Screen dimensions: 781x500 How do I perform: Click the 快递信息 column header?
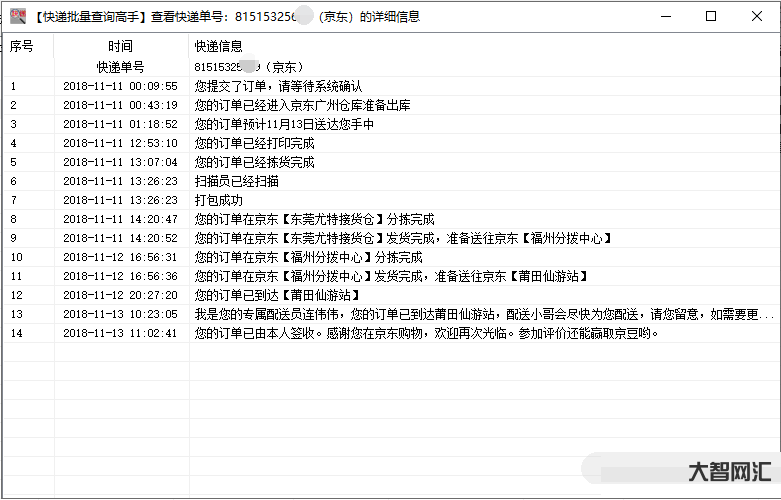(x=219, y=47)
